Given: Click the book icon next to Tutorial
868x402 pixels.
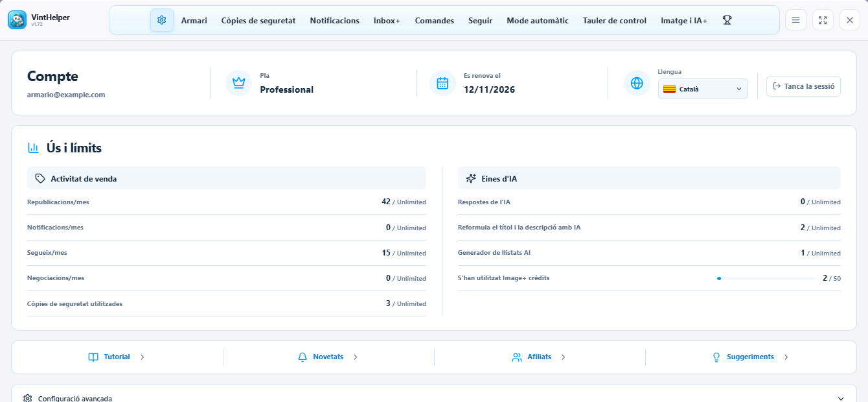Looking at the screenshot, I should click(93, 357).
